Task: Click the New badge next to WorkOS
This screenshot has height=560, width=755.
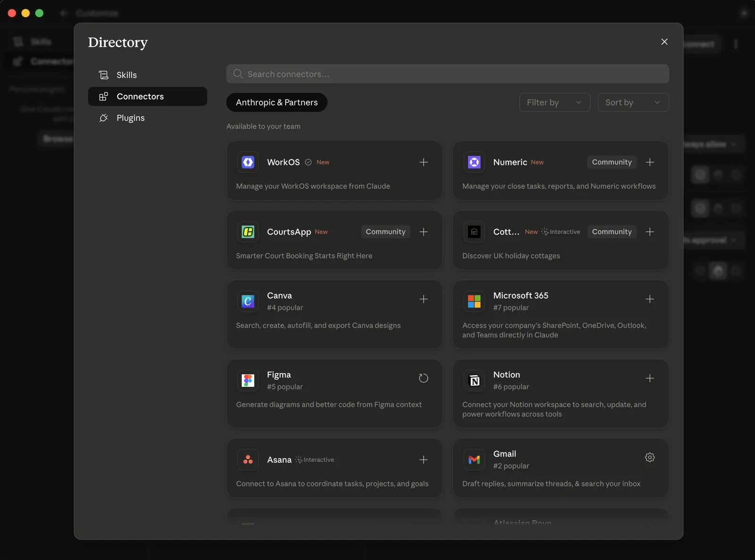Action: click(323, 162)
